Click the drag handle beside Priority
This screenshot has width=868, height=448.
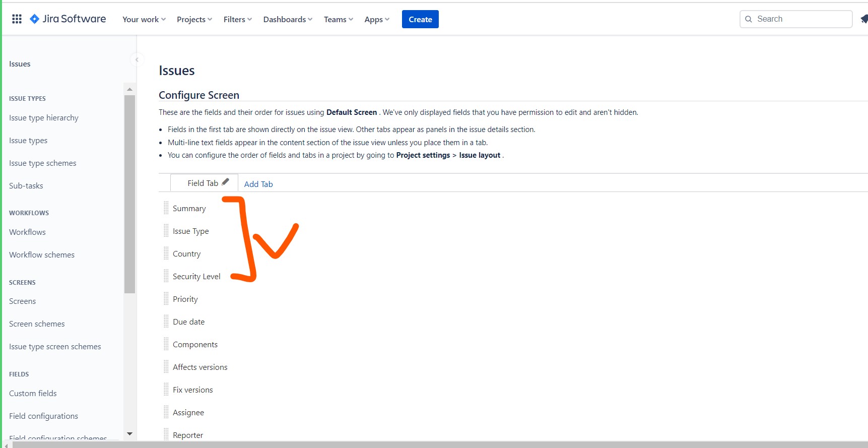tap(166, 299)
